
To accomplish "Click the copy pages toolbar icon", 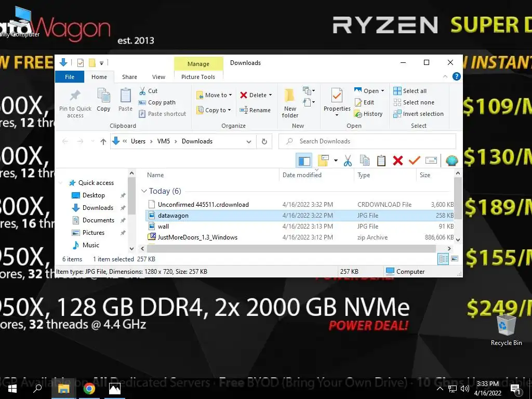I will [365, 161].
